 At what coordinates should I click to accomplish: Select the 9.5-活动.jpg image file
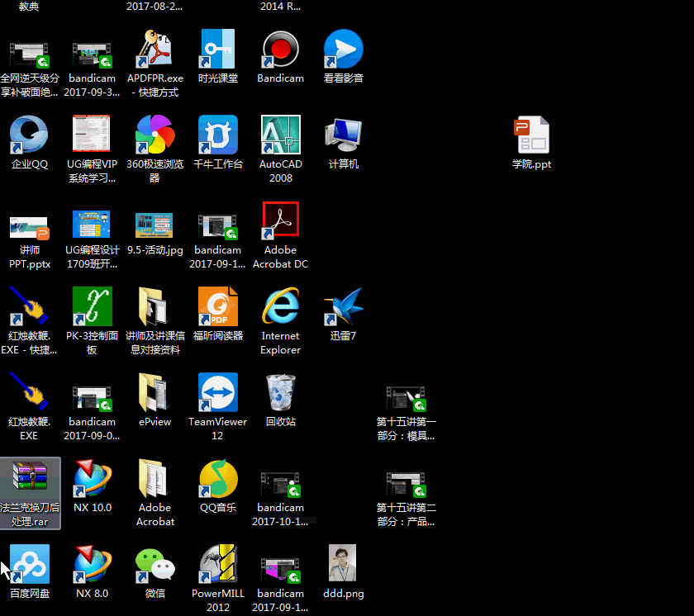click(154, 235)
